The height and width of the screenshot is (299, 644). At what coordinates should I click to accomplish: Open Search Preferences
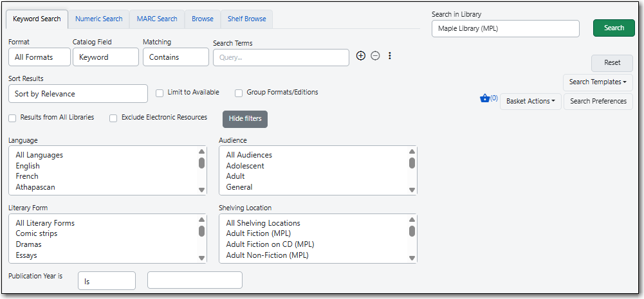tap(598, 101)
